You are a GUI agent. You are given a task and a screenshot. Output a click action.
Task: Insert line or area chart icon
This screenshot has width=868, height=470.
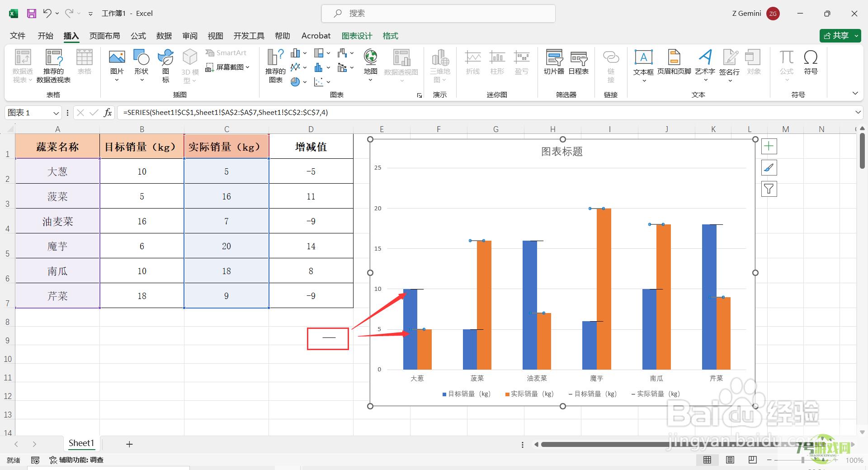pos(295,67)
